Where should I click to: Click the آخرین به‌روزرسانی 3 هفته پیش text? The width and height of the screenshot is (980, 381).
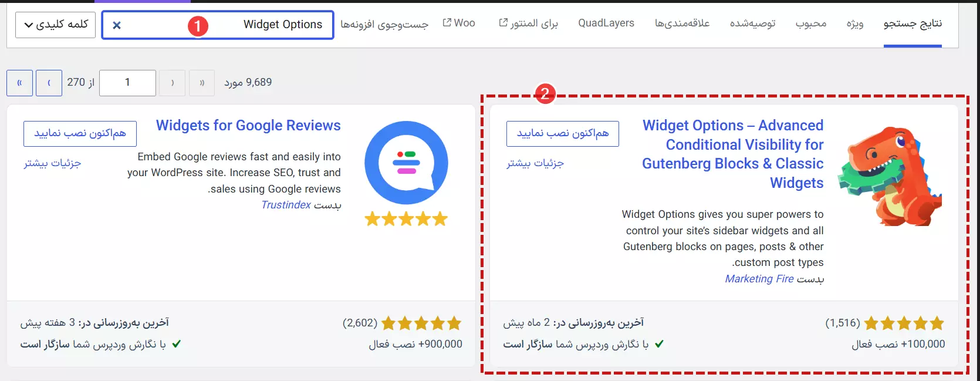pyautogui.click(x=94, y=323)
